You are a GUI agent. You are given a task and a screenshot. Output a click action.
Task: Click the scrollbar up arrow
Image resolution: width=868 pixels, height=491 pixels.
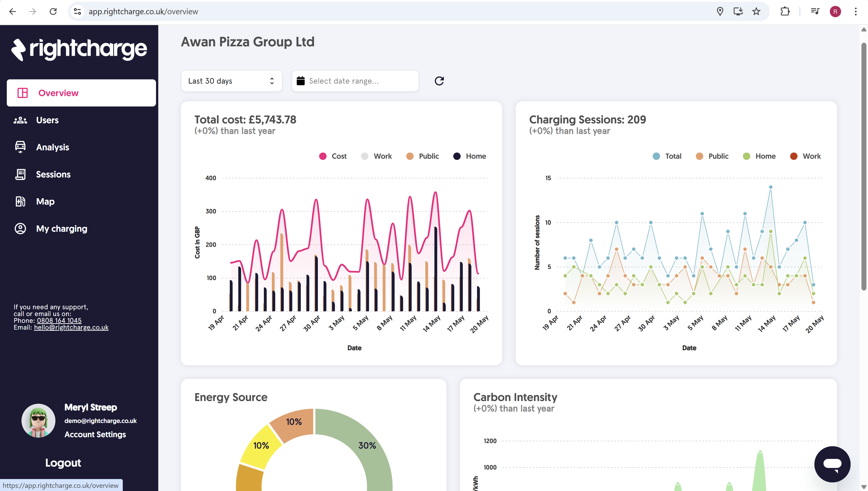point(864,30)
